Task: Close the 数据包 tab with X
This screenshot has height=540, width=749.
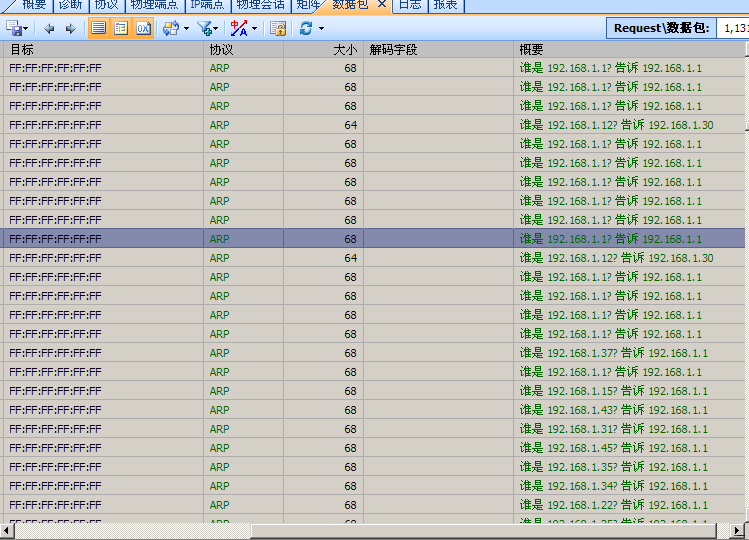Action: click(x=382, y=5)
